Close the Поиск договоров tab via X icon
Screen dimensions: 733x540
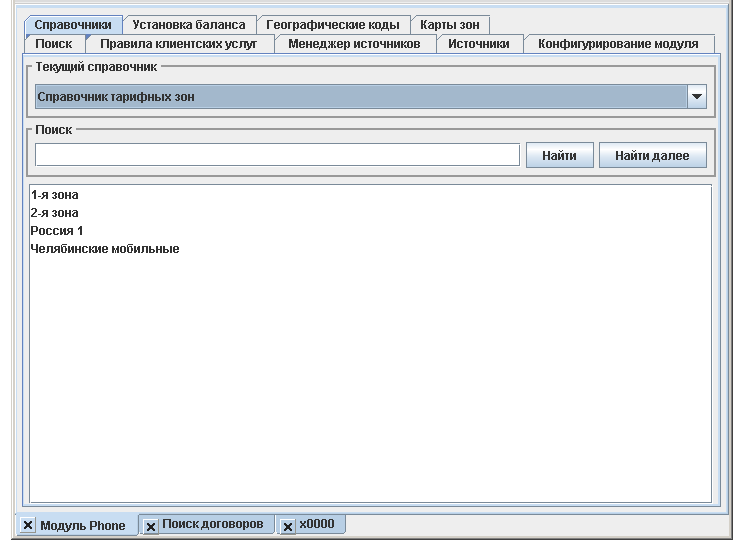pyautogui.click(x=152, y=526)
